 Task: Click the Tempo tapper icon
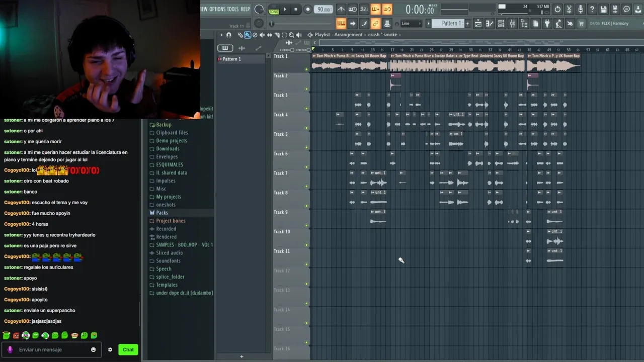558,23
